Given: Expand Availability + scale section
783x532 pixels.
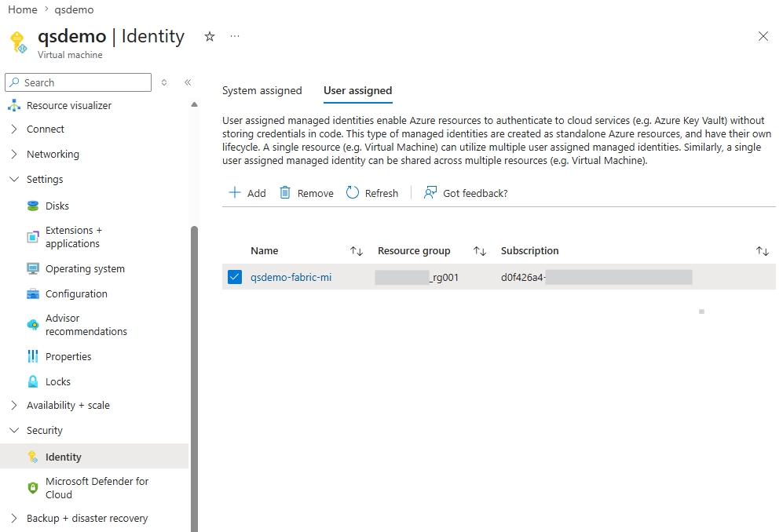Looking at the screenshot, I should coord(14,405).
